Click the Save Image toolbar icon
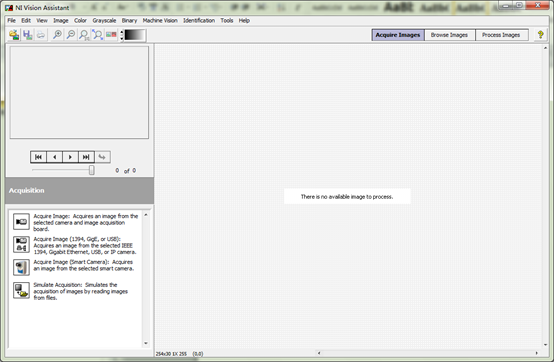This screenshot has width=554, height=362. click(x=27, y=35)
